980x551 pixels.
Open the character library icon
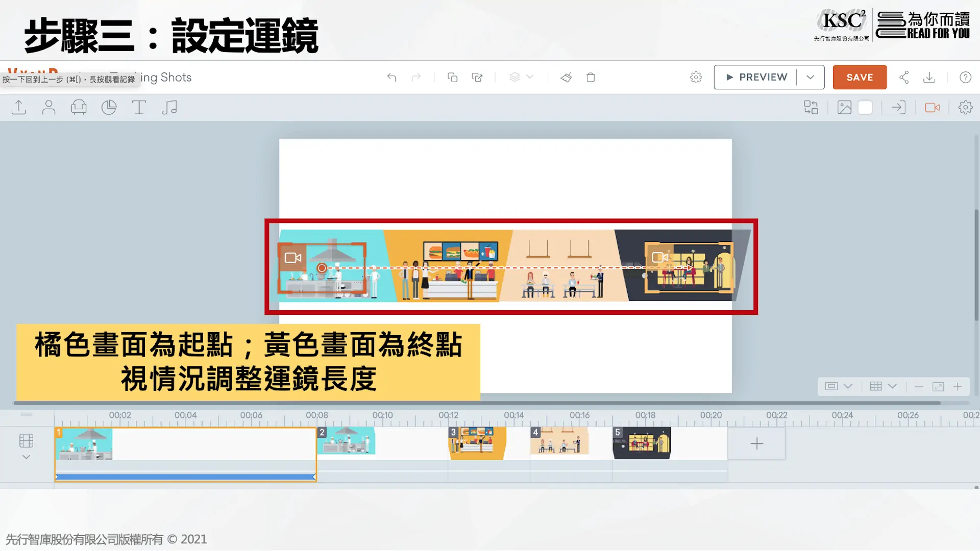click(48, 107)
